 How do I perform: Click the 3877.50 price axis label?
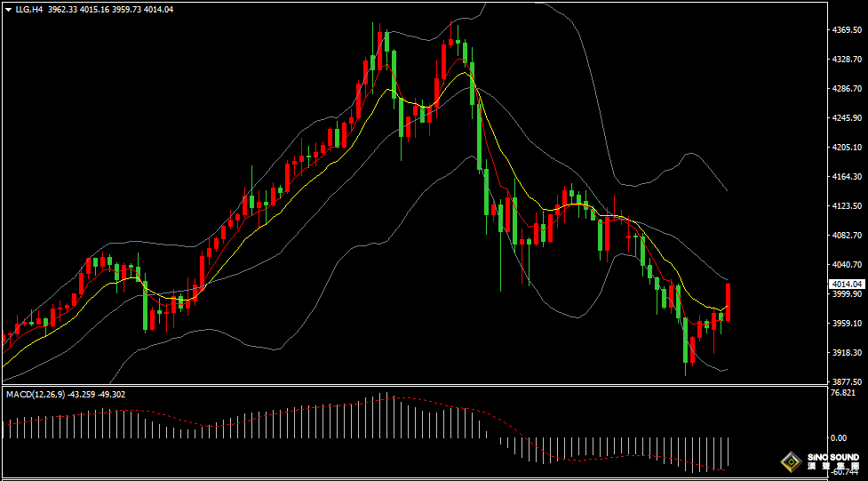coord(847,381)
